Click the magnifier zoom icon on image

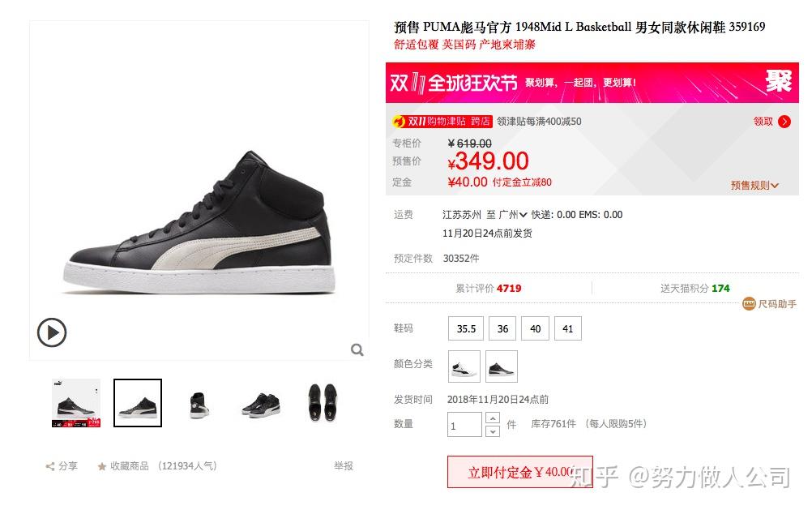coord(357,349)
